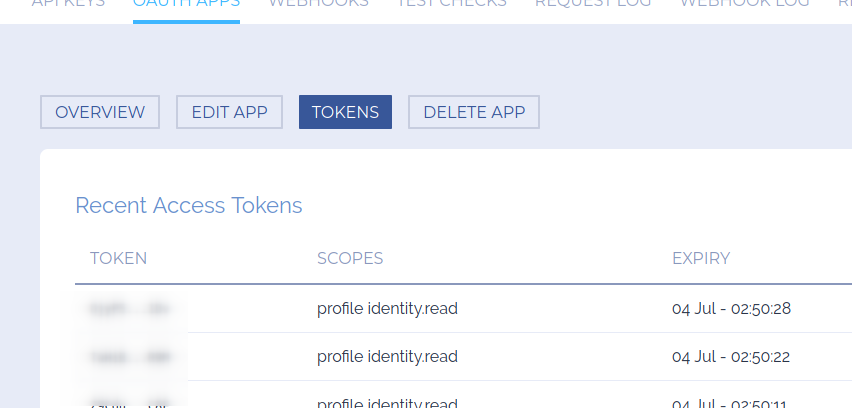The height and width of the screenshot is (408, 852).
Task: Click the first row's profile identity.read scopes
Action: pyautogui.click(x=387, y=309)
